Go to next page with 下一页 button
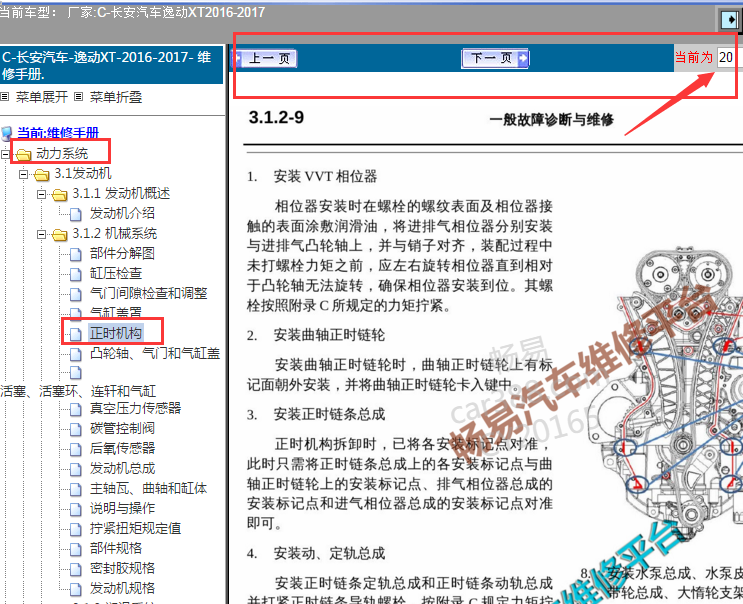743x604 pixels. [x=495, y=58]
